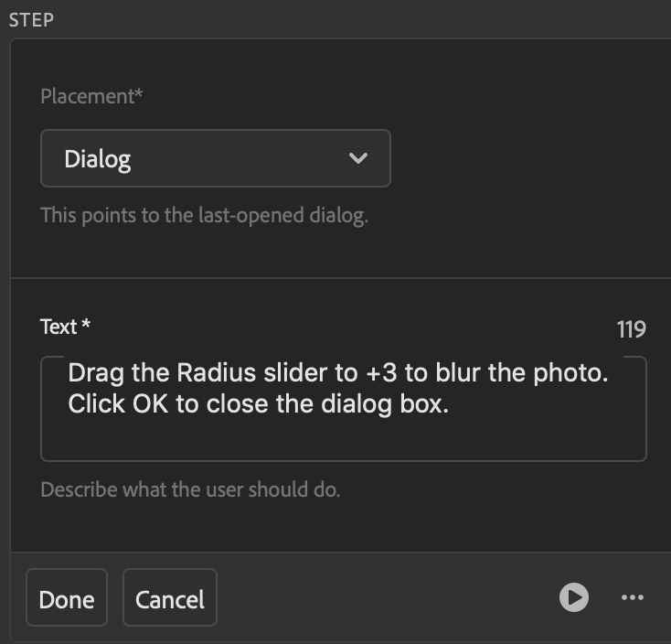Click the "Describe what the user should do" hint
The width and height of the screenshot is (671, 644).
click(x=190, y=489)
